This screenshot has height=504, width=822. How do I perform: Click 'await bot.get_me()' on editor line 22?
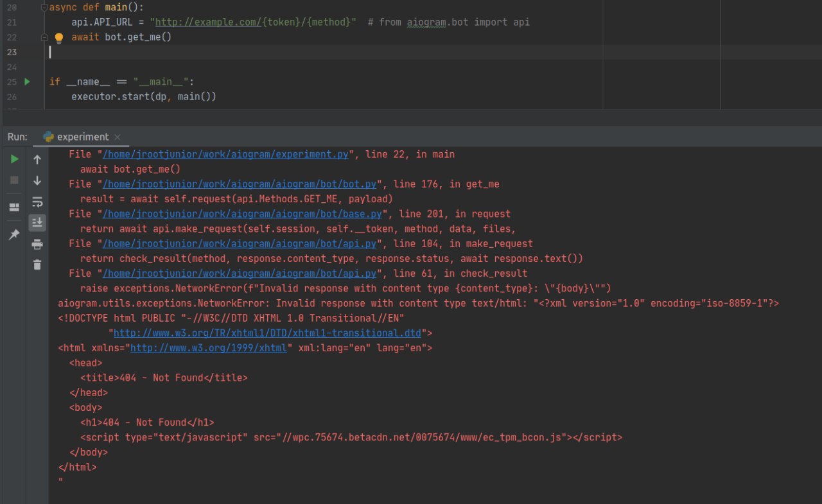pos(121,37)
